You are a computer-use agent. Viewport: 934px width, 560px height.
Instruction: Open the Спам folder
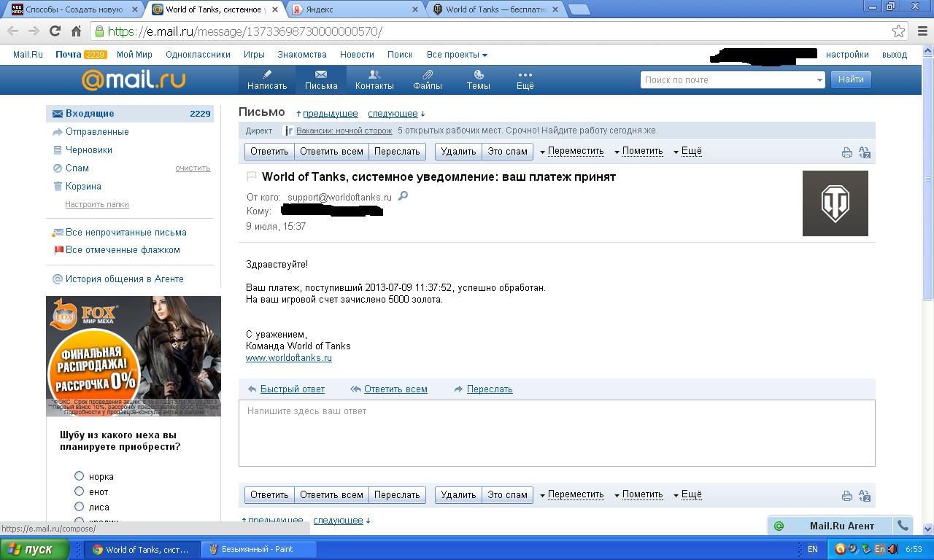pyautogui.click(x=77, y=168)
